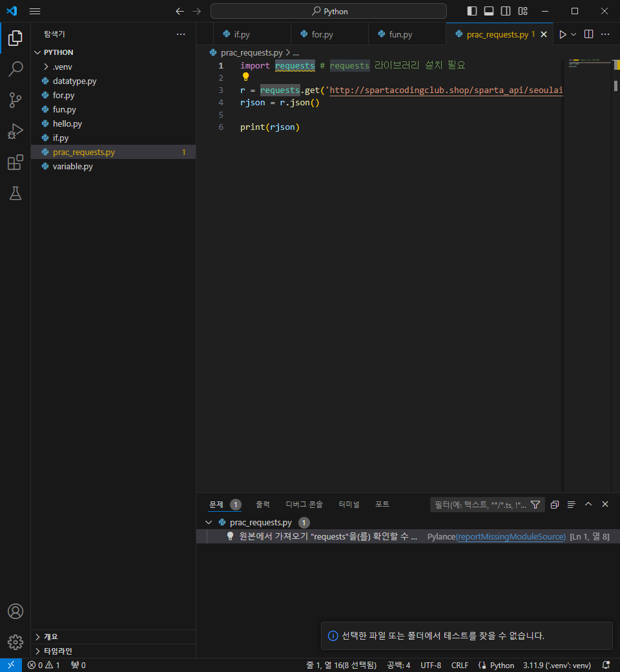Select the 포트 ports panel tab

click(x=382, y=505)
